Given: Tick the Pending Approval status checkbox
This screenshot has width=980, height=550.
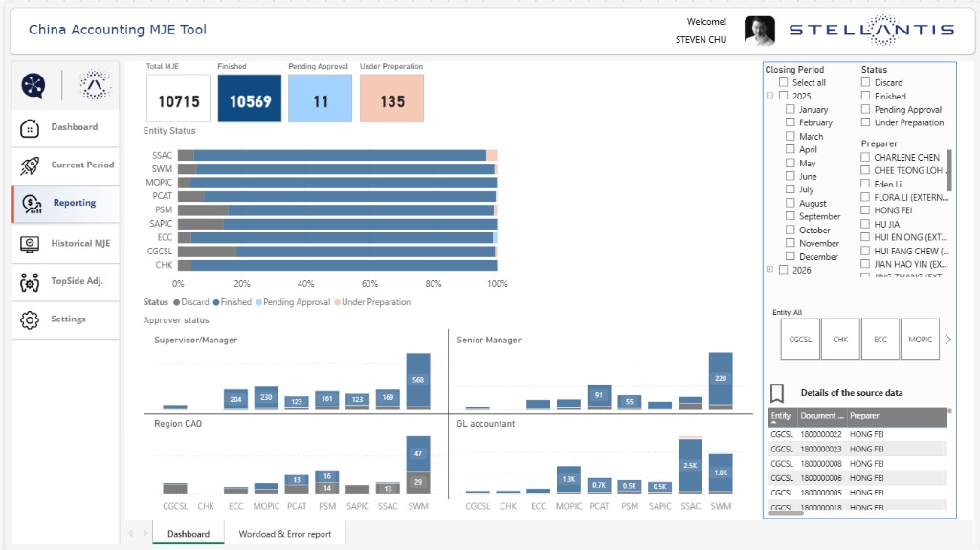Looking at the screenshot, I should point(865,109).
